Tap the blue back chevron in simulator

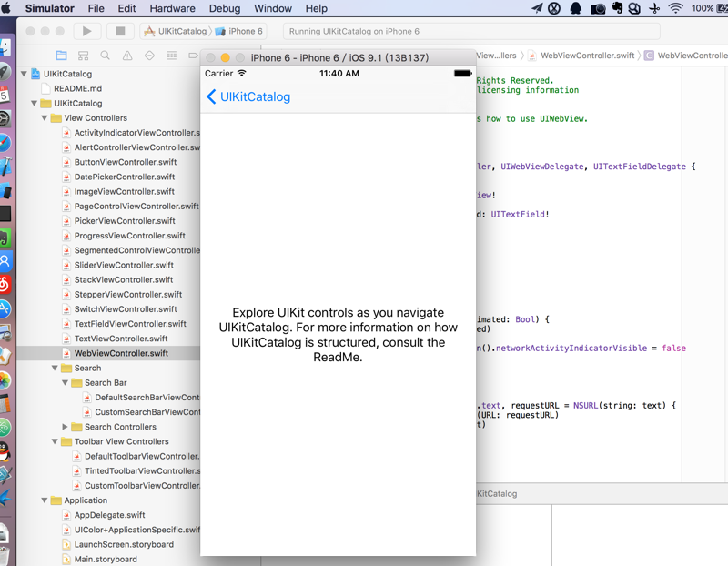pos(211,96)
